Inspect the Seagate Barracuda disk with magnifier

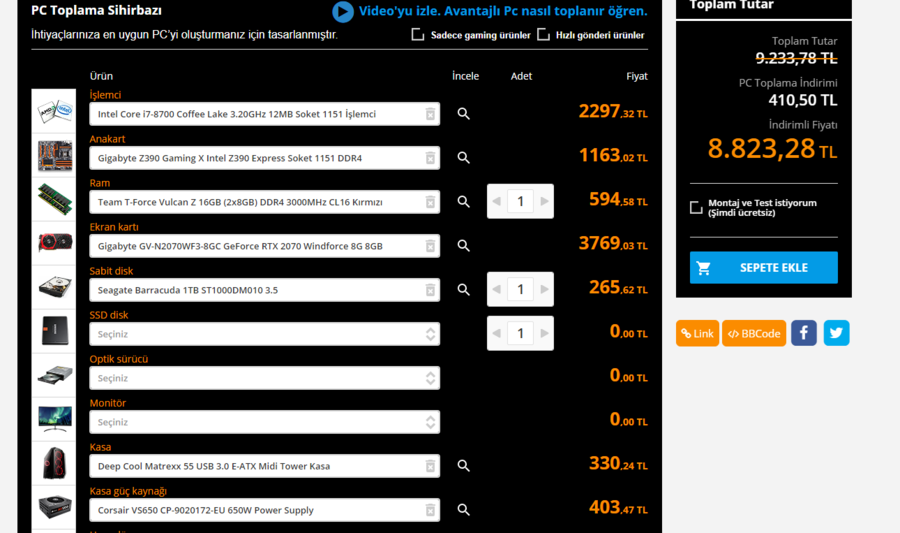(x=463, y=290)
